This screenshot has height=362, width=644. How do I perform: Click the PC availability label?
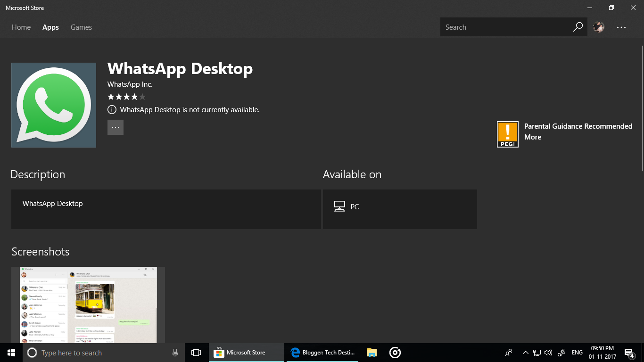355,207
